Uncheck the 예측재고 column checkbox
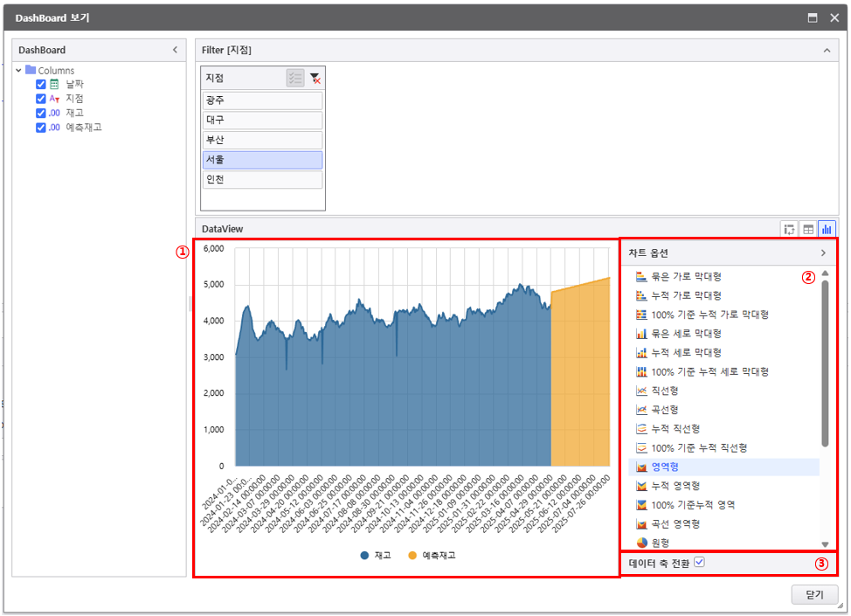This screenshot has height=616, width=851. (41, 128)
